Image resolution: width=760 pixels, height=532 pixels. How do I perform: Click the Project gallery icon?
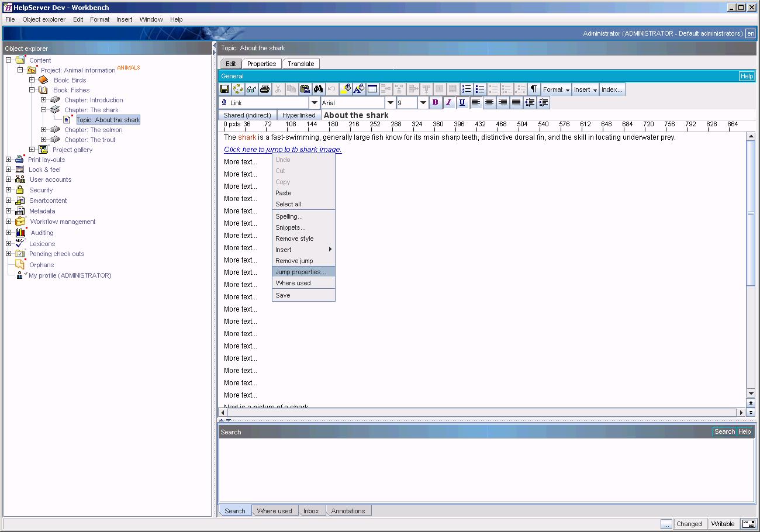[x=43, y=150]
